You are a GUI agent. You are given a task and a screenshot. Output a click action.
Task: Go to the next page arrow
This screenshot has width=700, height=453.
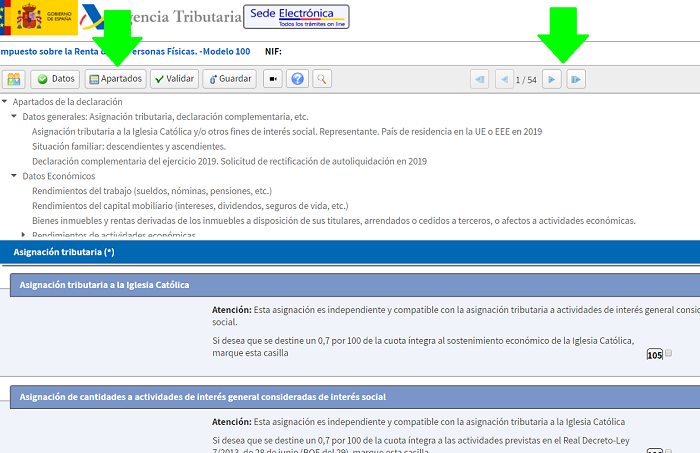(552, 79)
